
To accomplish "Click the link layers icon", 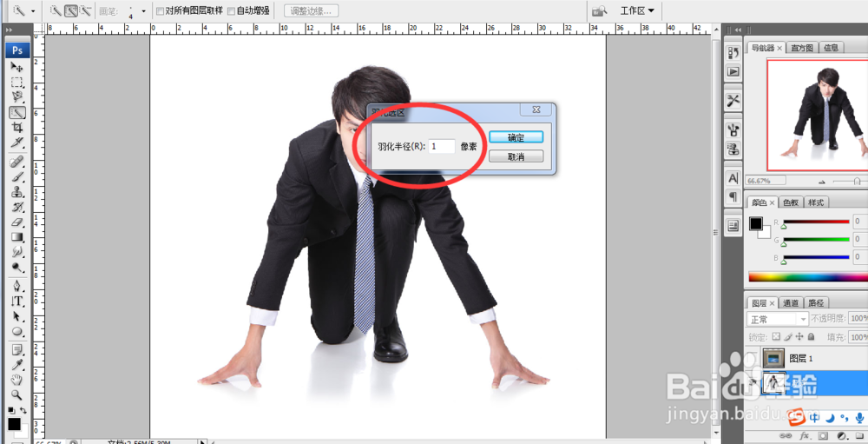I will tap(786, 435).
